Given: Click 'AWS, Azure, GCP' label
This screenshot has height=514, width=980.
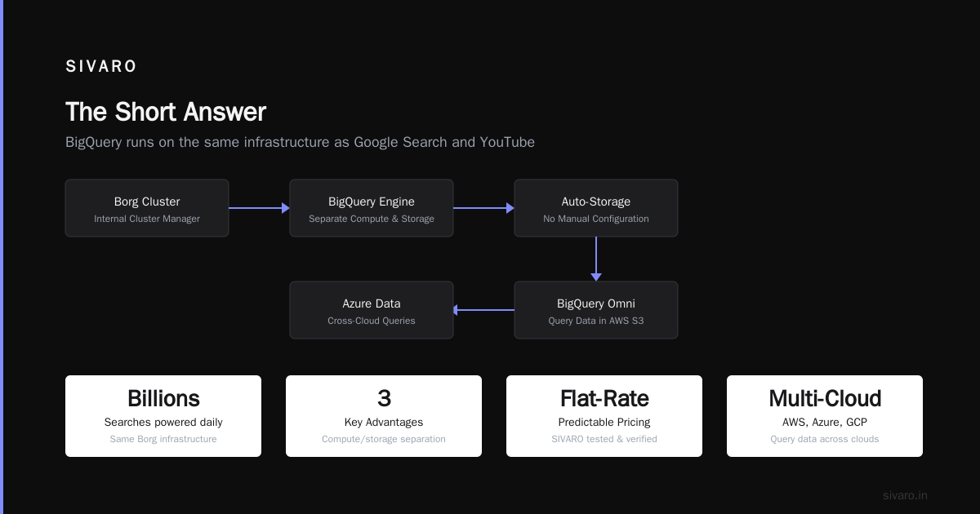Looking at the screenshot, I should click(x=825, y=423).
